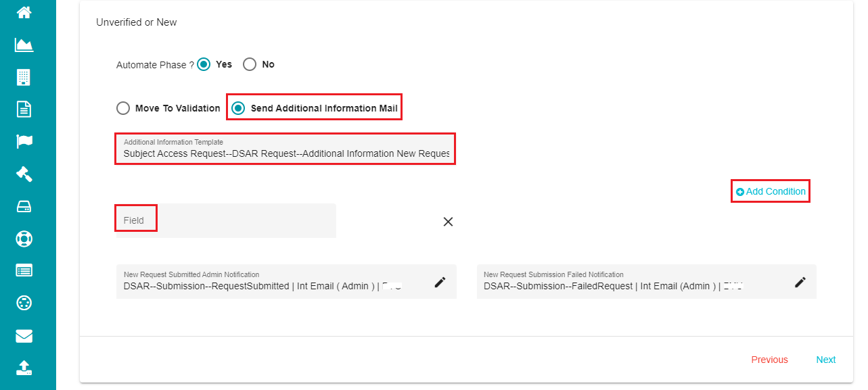
Task: Go to Next step
Action: tap(826, 360)
